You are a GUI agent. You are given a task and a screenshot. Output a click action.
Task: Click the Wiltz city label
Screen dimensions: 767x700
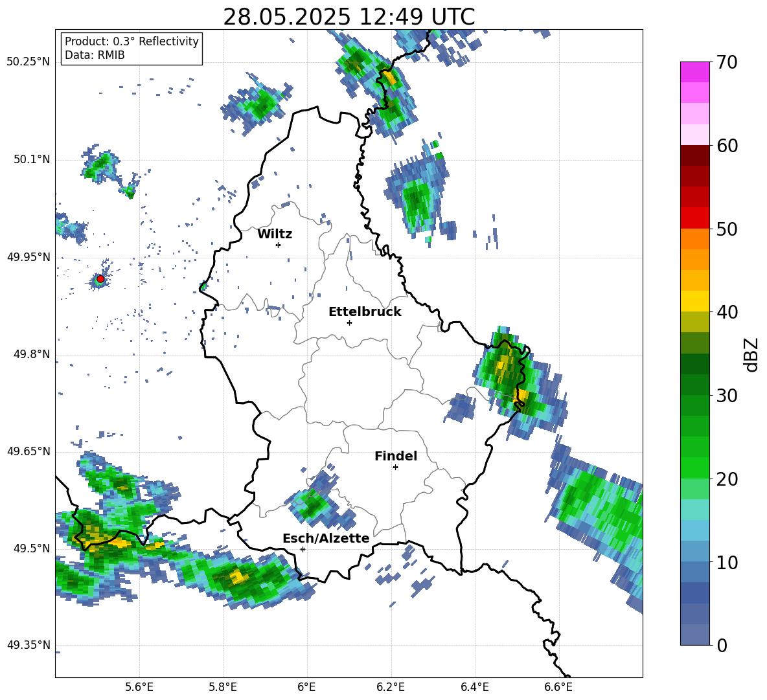click(x=275, y=234)
